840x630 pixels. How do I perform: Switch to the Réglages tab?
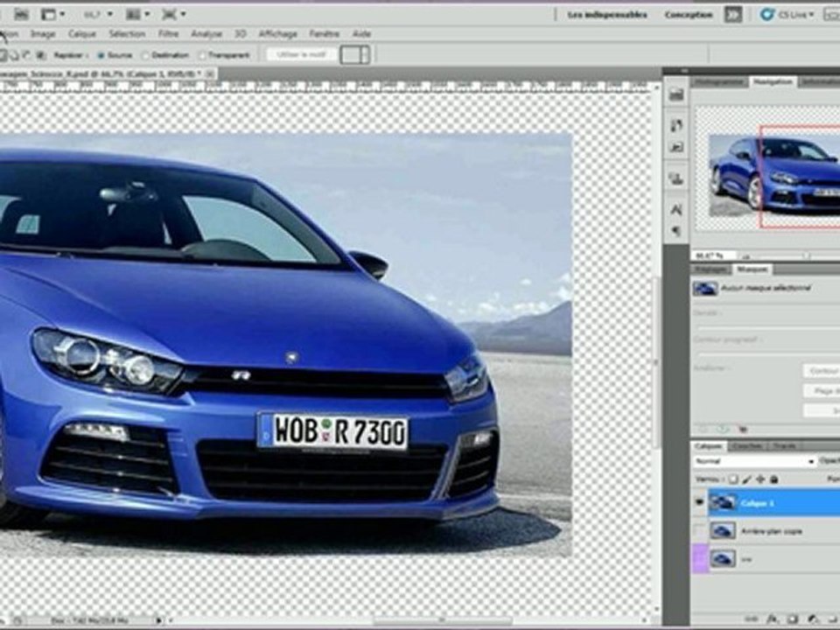(710, 269)
